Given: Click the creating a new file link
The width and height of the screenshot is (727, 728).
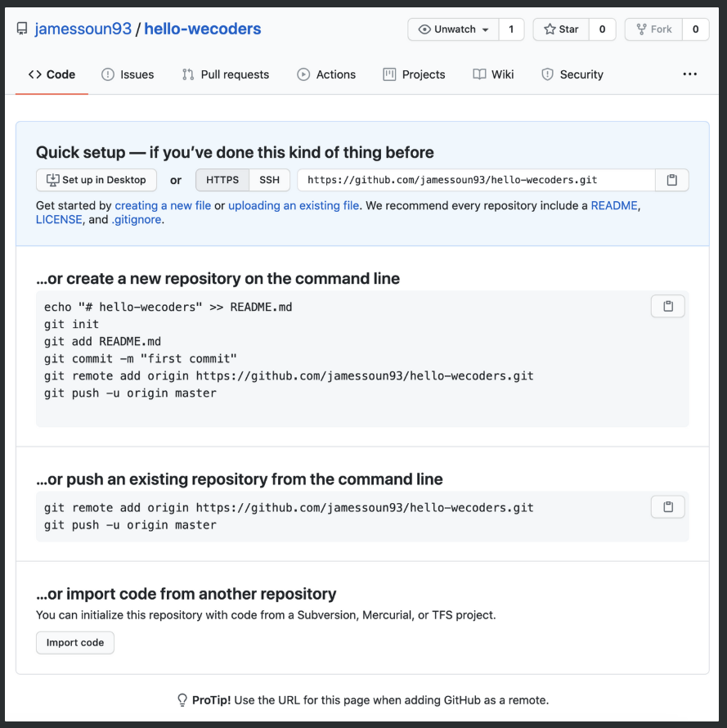Looking at the screenshot, I should coord(163,205).
